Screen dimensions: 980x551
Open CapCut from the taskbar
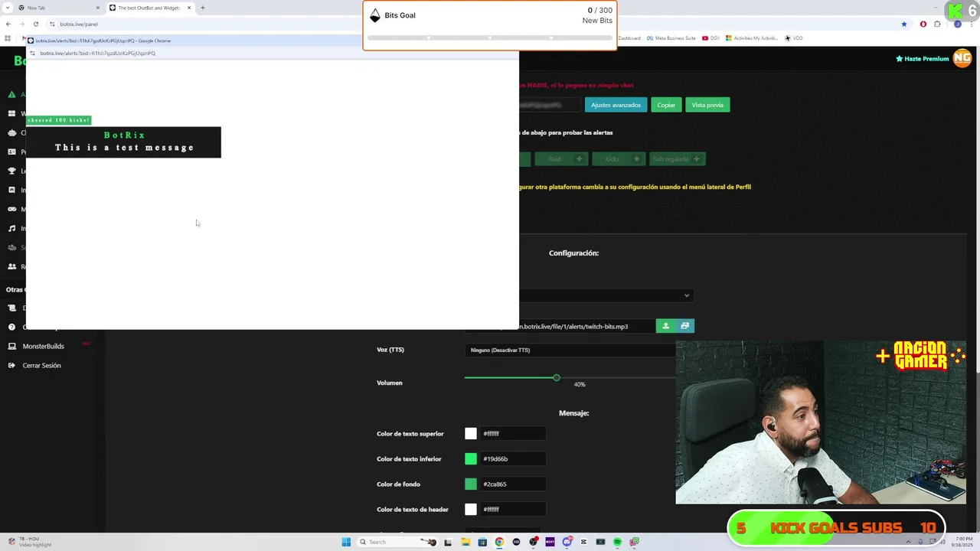coord(583,542)
